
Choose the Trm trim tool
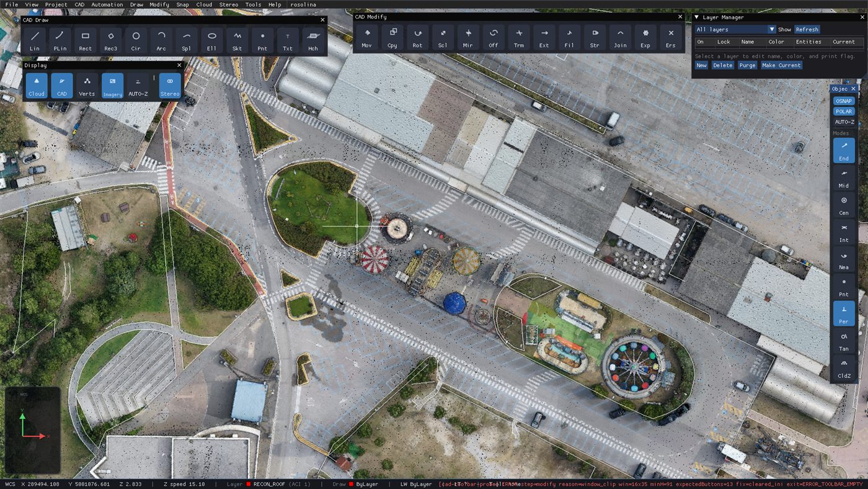tap(519, 37)
